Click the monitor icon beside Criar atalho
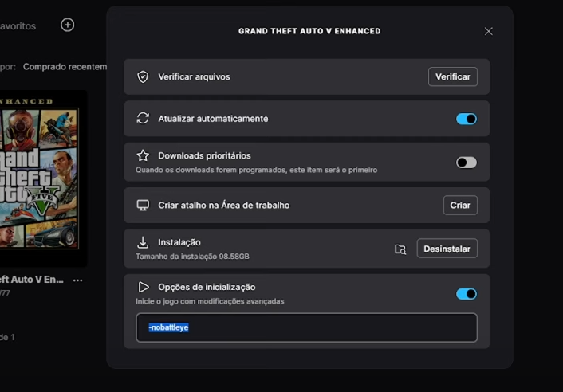This screenshot has width=563, height=392. point(143,205)
